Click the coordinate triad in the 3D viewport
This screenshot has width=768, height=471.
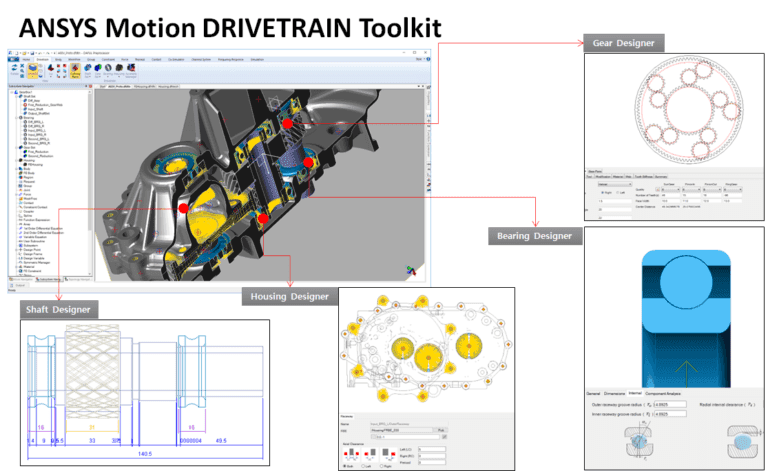411,270
